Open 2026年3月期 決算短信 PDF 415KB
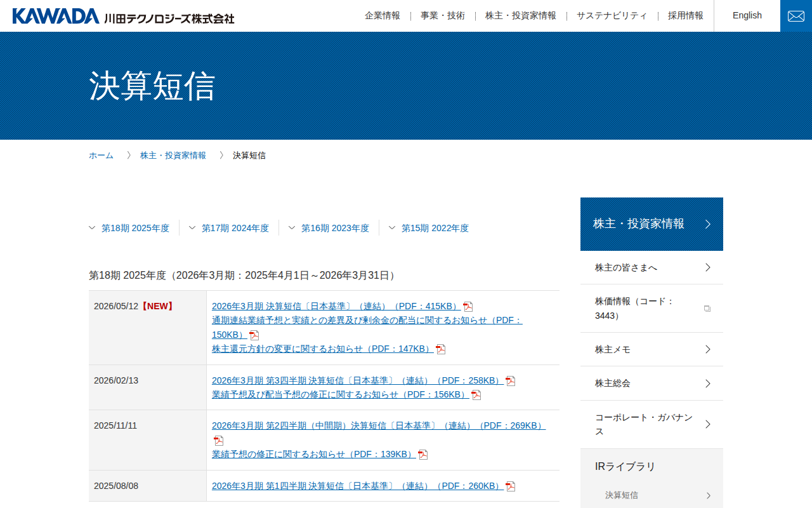The width and height of the screenshot is (812, 508). coord(336,307)
